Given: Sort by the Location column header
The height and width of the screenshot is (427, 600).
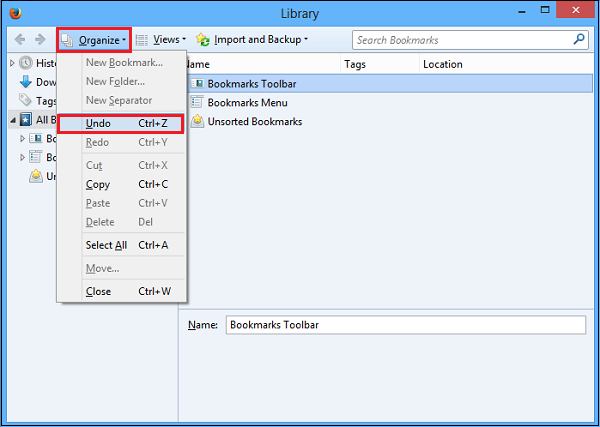Looking at the screenshot, I should point(507,64).
